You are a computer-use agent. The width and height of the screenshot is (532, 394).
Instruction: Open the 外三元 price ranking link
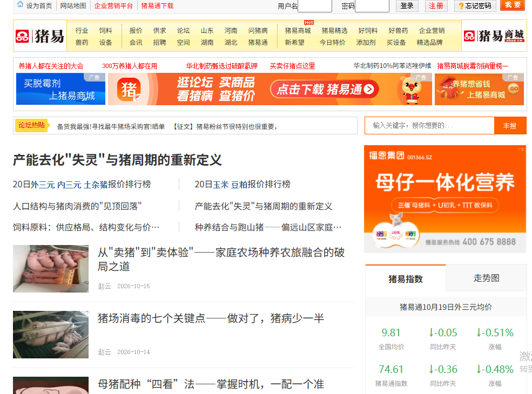(x=43, y=185)
